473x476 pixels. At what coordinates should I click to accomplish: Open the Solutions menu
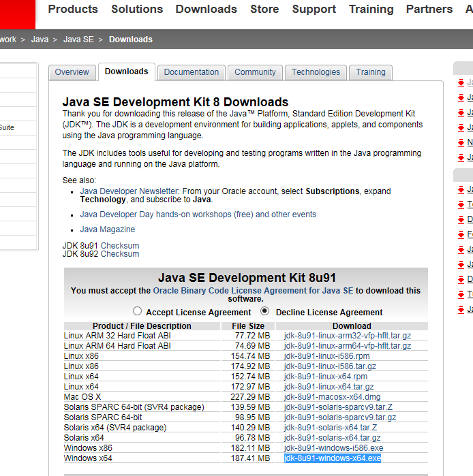137,9
